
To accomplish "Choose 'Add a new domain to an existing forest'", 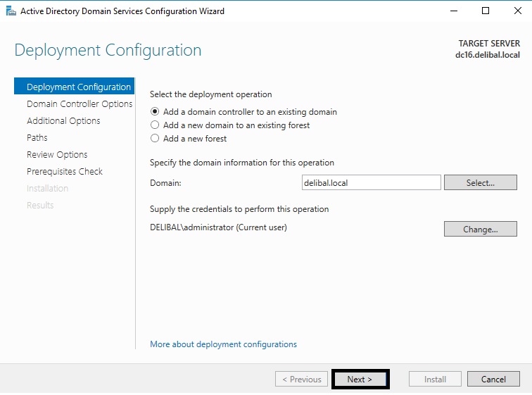I will (155, 125).
